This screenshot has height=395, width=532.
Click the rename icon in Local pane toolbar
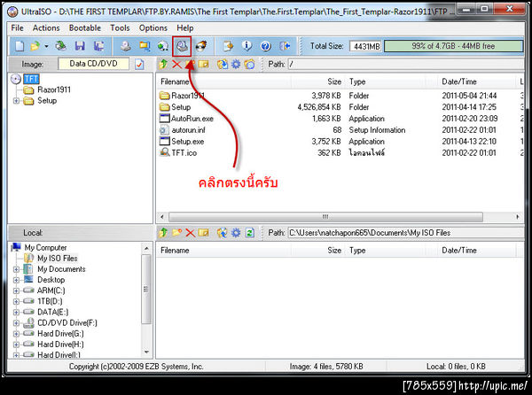tap(204, 232)
